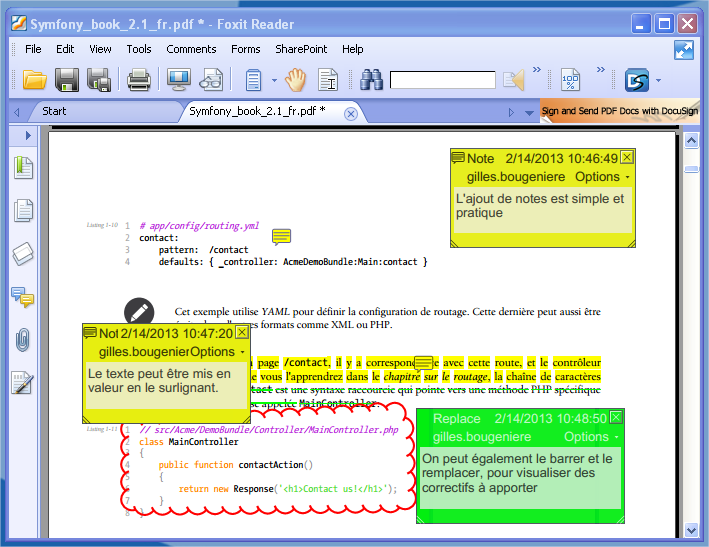Open Options dropdown in 10:47:20 note
The width and height of the screenshot is (709, 547).
(x=217, y=352)
